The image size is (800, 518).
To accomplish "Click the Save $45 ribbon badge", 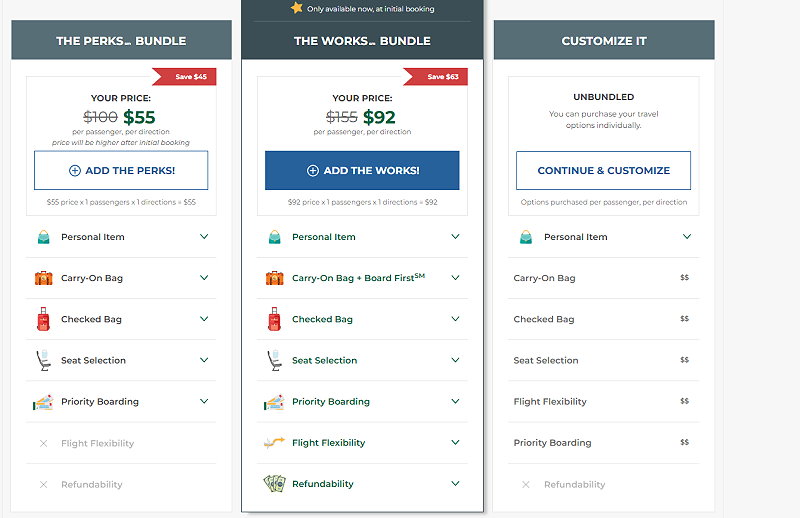I will pos(185,77).
